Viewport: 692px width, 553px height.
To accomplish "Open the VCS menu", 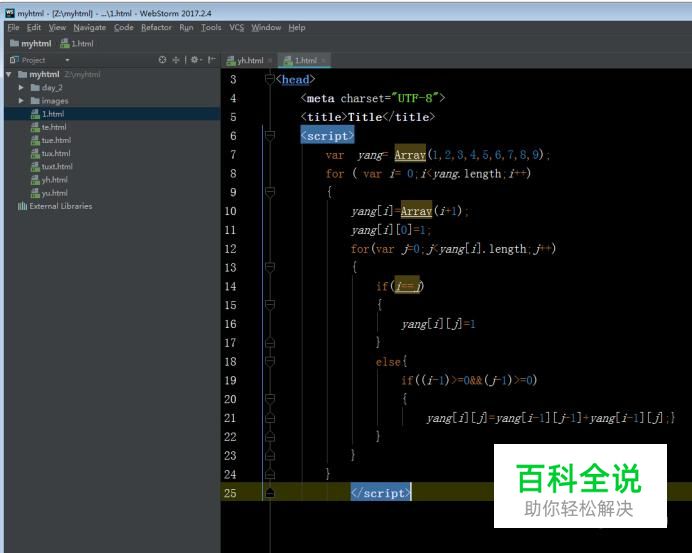I will 237,27.
